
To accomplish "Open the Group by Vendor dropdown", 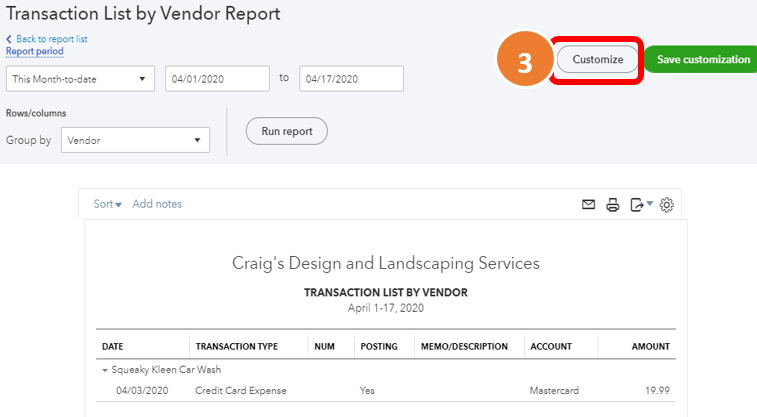I will (x=135, y=141).
